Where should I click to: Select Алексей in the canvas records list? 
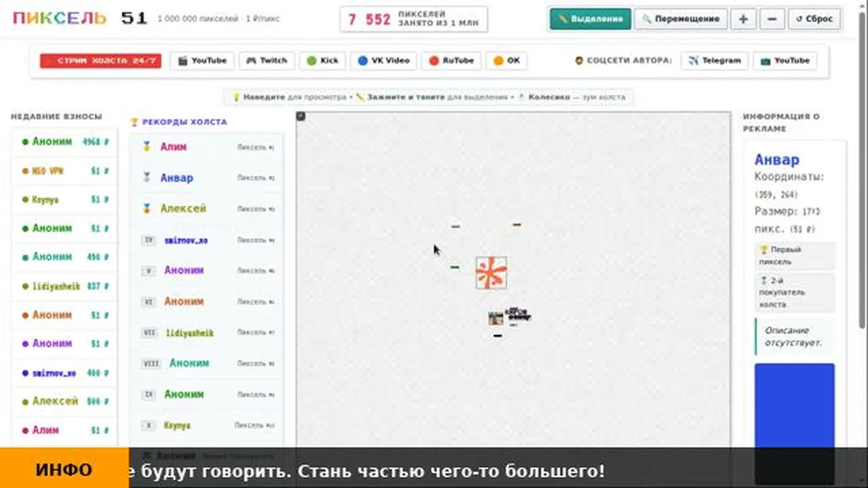208,209
